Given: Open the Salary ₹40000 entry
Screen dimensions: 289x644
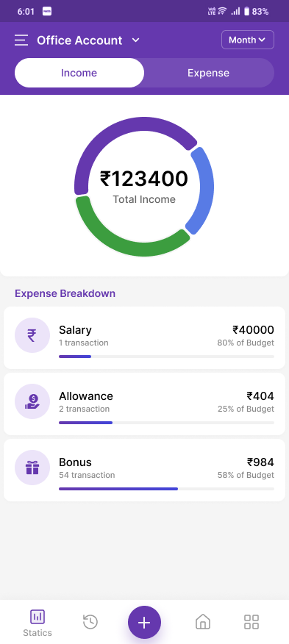Looking at the screenshot, I should tap(144, 337).
